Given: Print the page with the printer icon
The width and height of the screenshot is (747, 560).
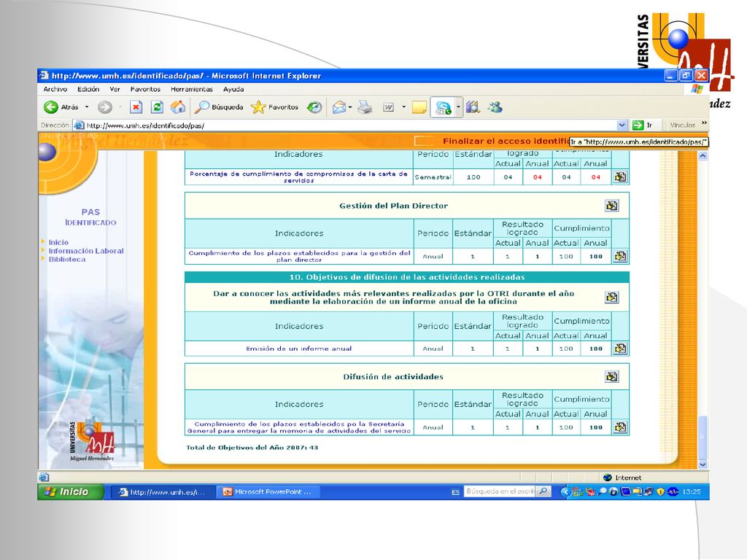Looking at the screenshot, I should [365, 107].
